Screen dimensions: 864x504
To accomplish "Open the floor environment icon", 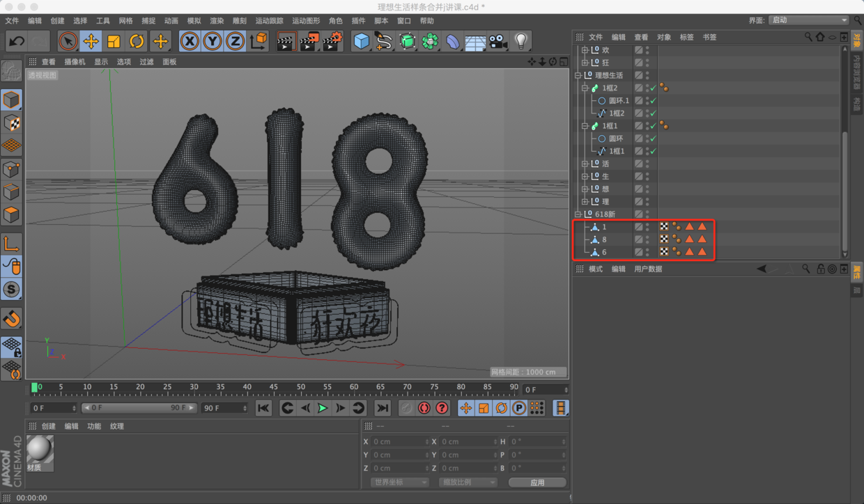I will [x=475, y=41].
